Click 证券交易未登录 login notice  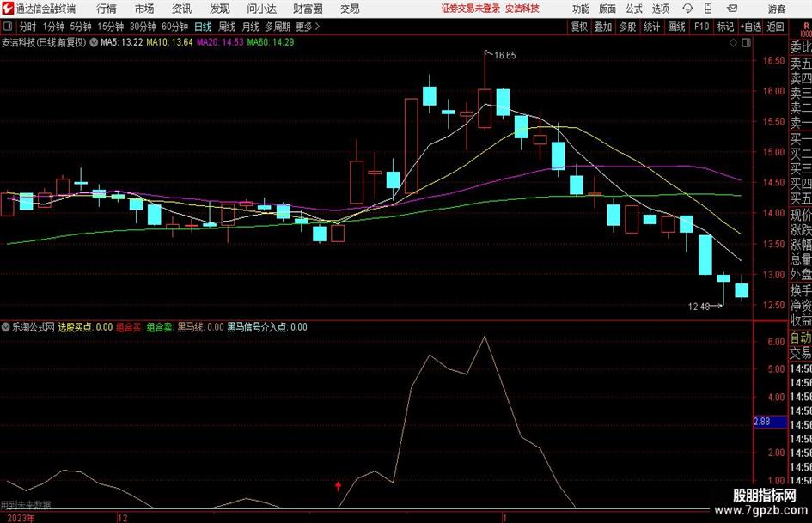pyautogui.click(x=471, y=9)
